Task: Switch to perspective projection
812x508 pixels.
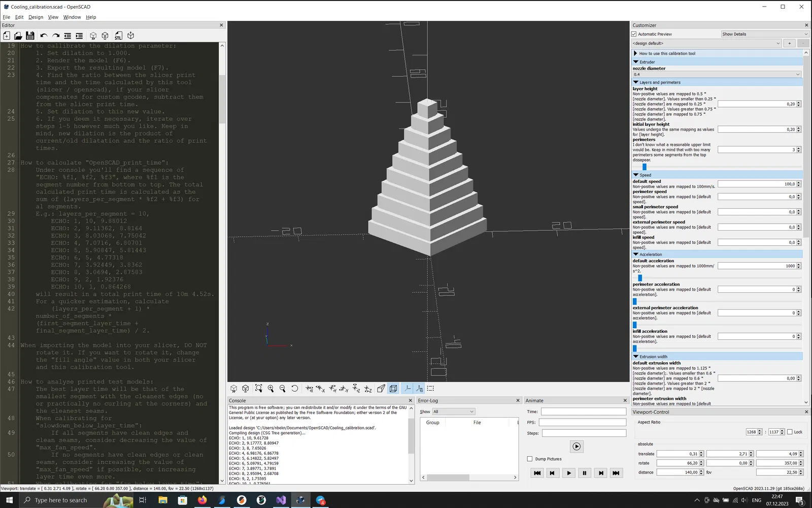Action: (x=381, y=389)
